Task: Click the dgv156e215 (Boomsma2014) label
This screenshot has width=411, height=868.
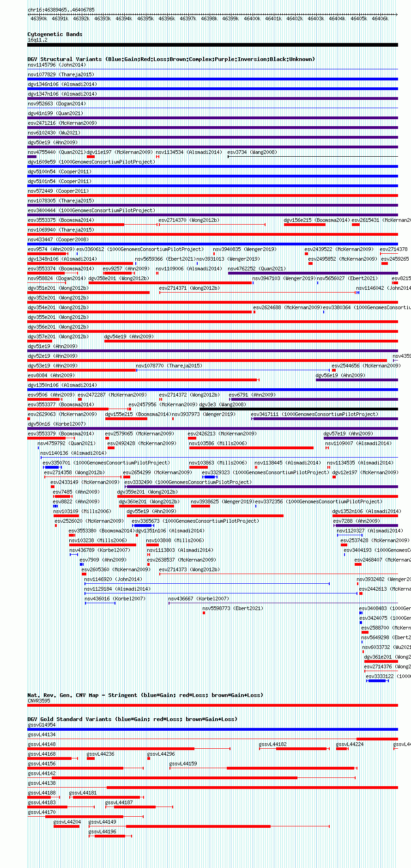Action: (x=317, y=220)
